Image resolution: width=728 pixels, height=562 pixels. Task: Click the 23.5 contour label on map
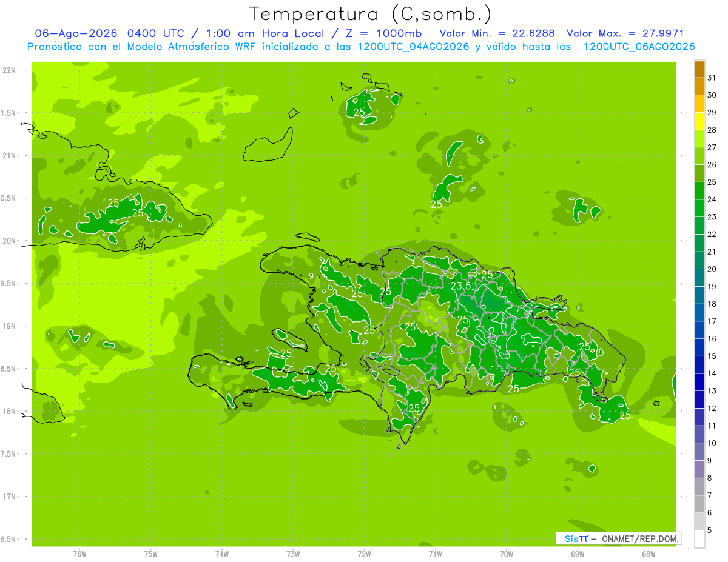click(461, 286)
